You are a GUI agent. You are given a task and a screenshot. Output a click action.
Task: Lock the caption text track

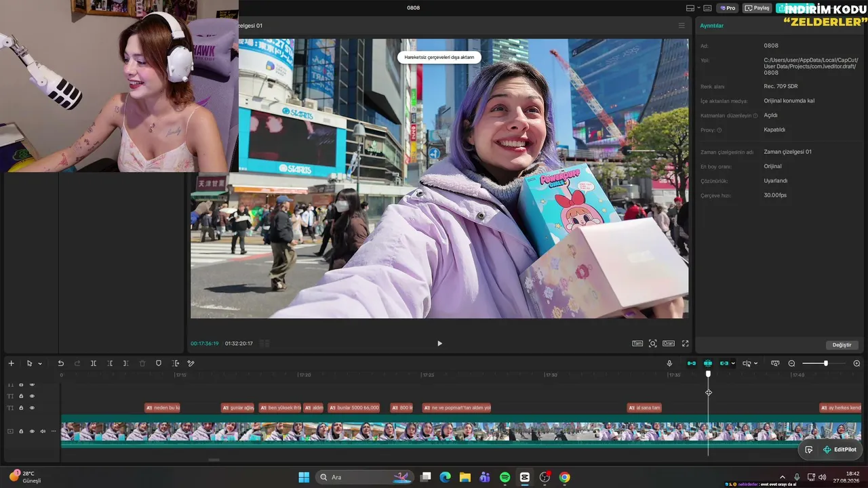[x=21, y=408]
